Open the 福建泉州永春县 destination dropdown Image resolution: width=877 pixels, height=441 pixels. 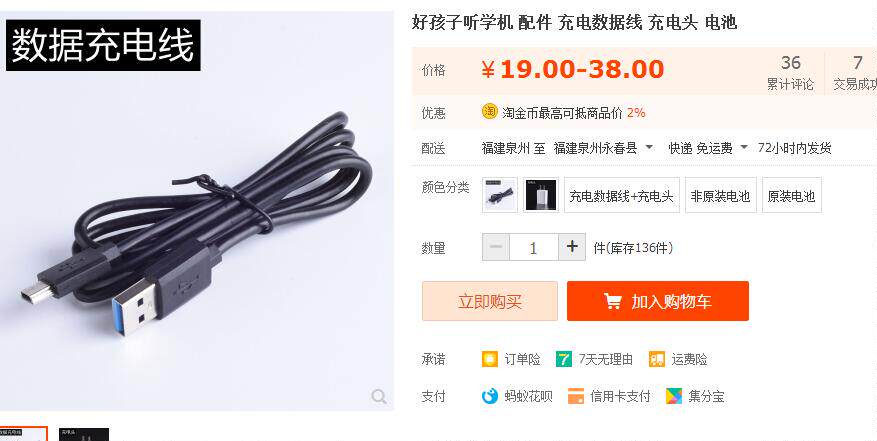click(x=603, y=148)
